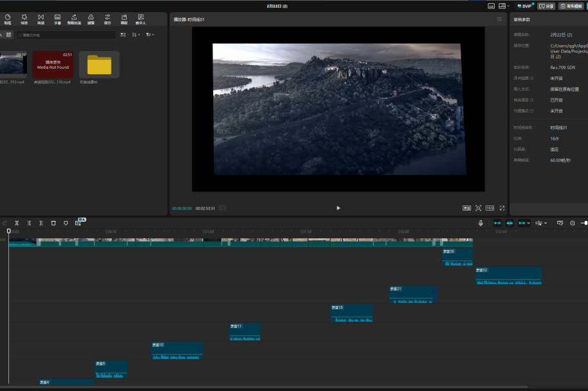Viewport: 588px width, 391px height.
Task: Enter fullscreen preview in the player
Action: coord(502,208)
